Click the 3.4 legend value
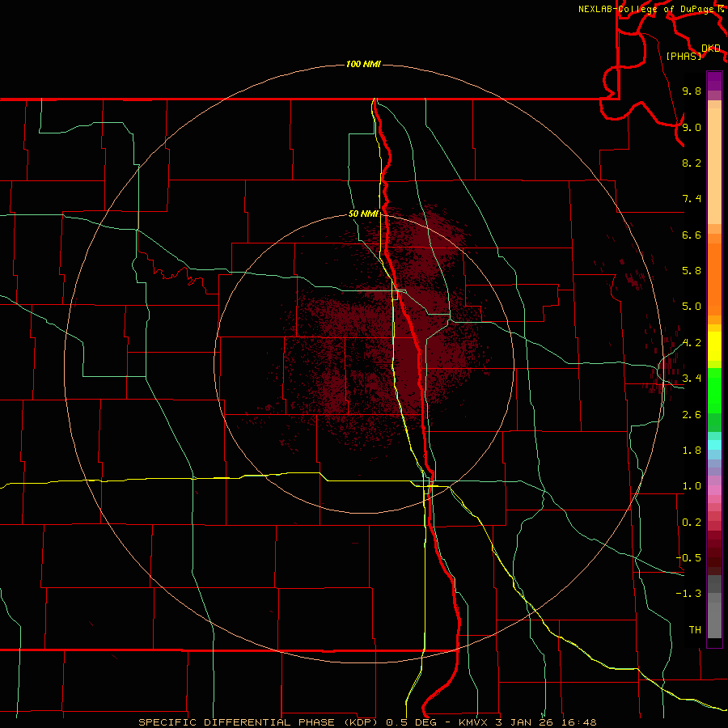The height and width of the screenshot is (728, 728). 692,379
